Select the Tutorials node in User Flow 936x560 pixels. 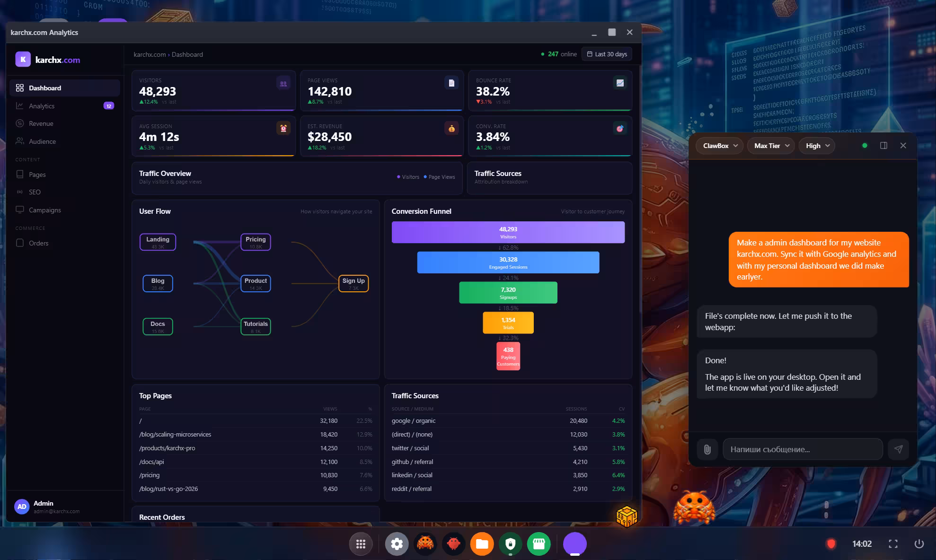[256, 327]
